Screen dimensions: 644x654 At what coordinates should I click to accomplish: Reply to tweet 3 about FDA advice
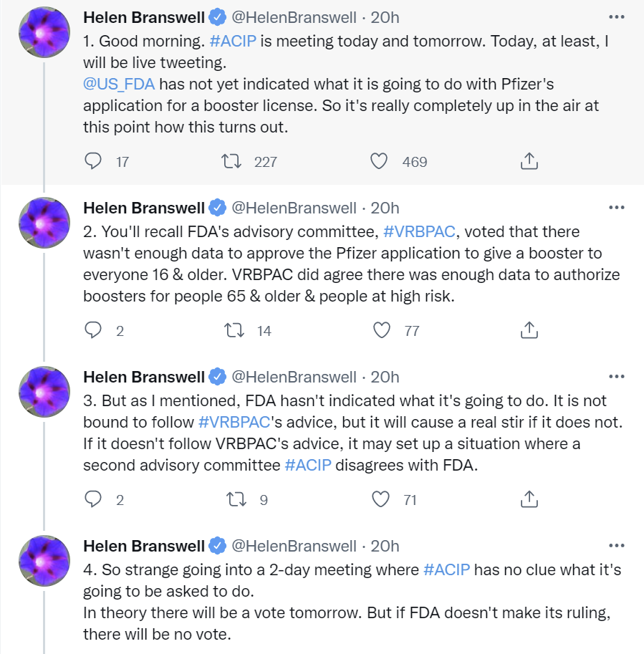(92, 499)
